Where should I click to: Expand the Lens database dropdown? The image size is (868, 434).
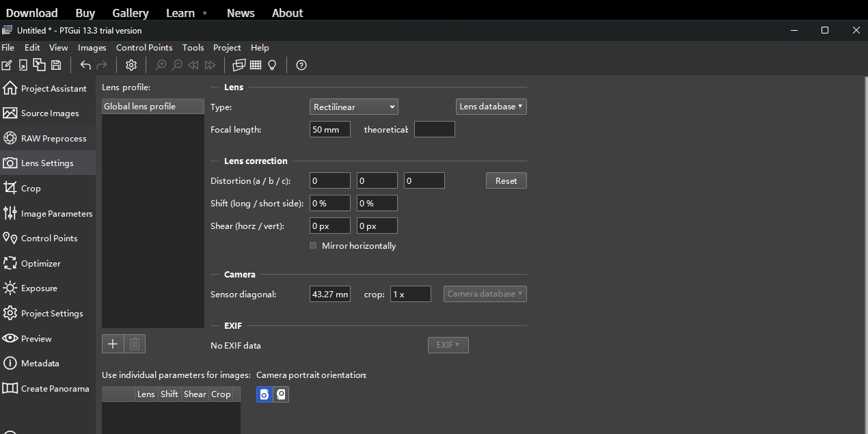(491, 107)
